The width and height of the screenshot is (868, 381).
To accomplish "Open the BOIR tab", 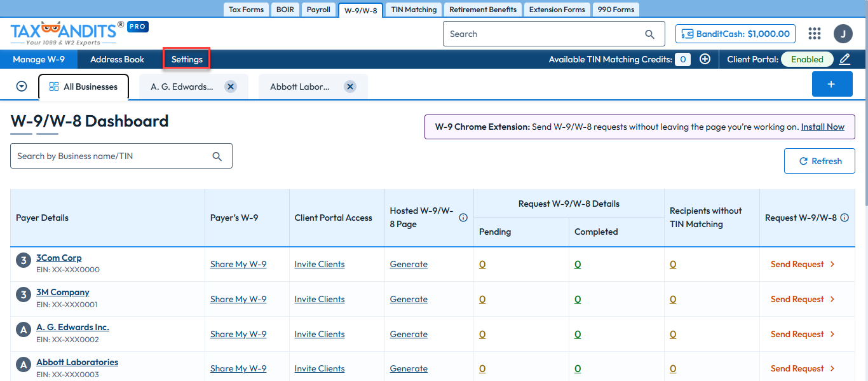I will tap(285, 10).
